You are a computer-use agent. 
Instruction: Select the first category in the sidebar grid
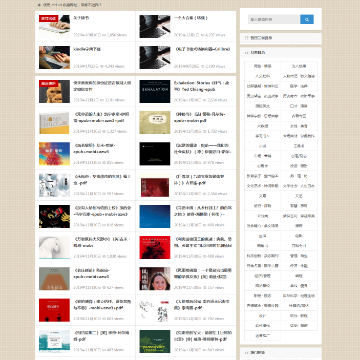262,66
